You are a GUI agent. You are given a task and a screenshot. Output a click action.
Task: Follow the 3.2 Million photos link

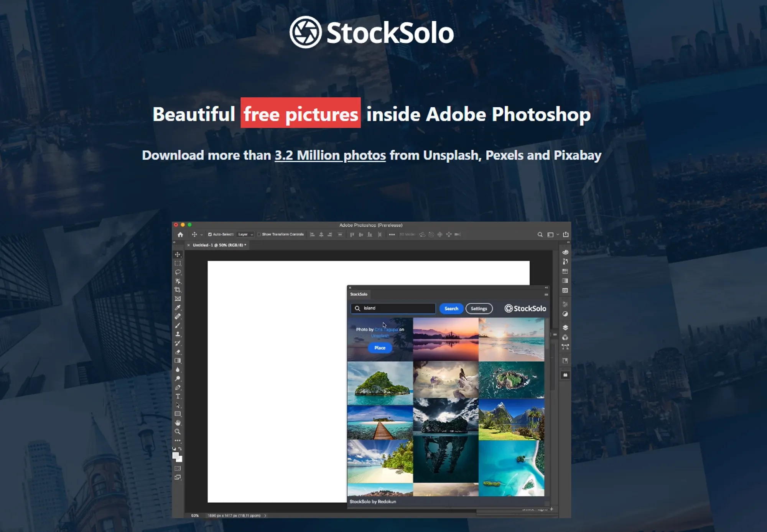[x=330, y=155]
